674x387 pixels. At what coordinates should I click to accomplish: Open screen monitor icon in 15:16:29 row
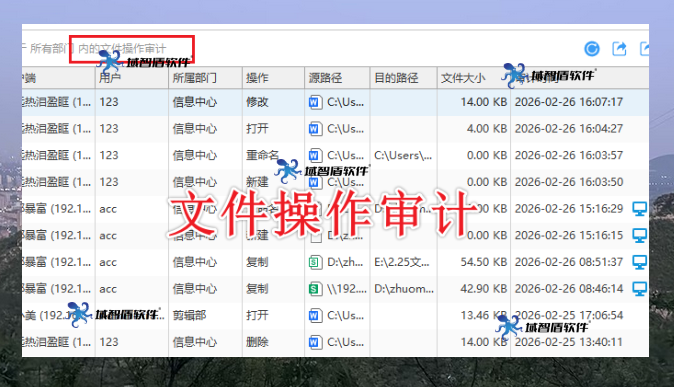coord(640,209)
